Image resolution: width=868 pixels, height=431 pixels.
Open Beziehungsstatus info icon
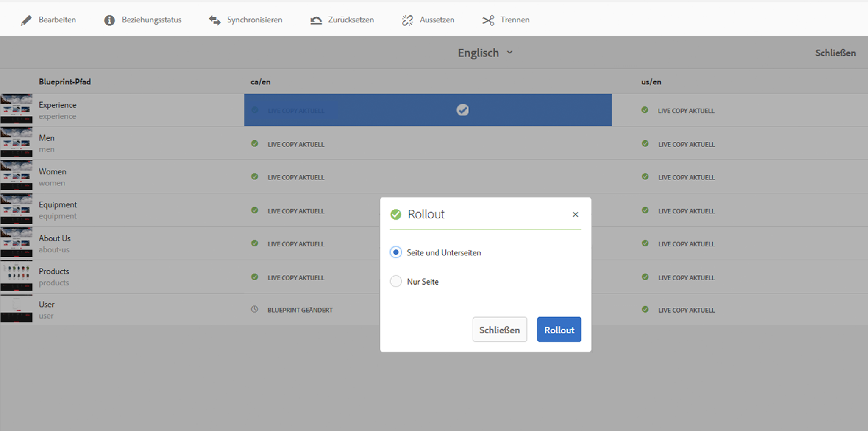[109, 20]
